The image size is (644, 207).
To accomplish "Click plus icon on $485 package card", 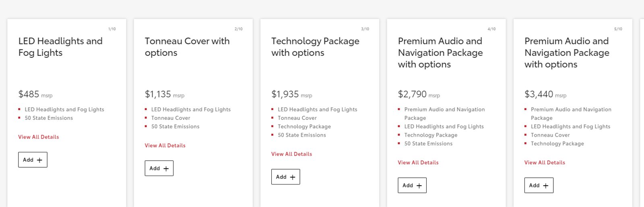I will [x=39, y=160].
